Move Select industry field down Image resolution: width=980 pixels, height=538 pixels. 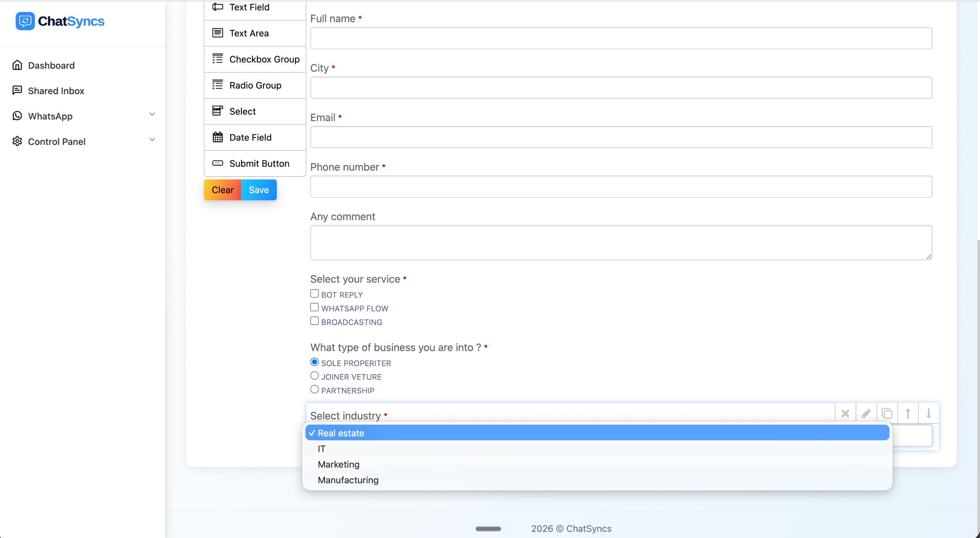929,414
